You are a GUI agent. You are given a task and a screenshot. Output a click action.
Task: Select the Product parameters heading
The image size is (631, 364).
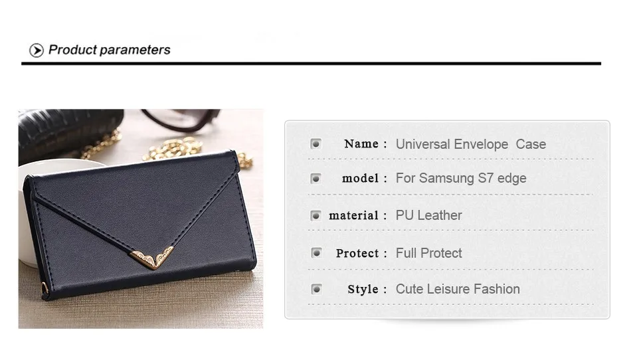click(x=109, y=50)
